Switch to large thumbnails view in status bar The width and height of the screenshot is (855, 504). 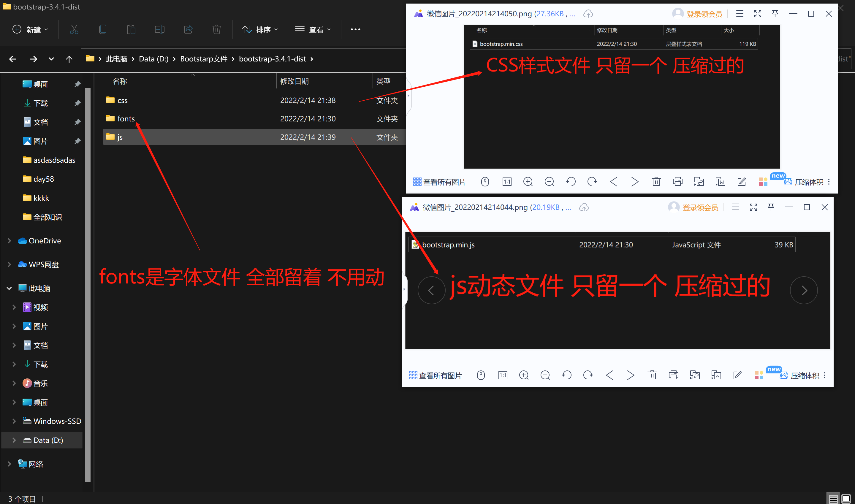point(845,499)
